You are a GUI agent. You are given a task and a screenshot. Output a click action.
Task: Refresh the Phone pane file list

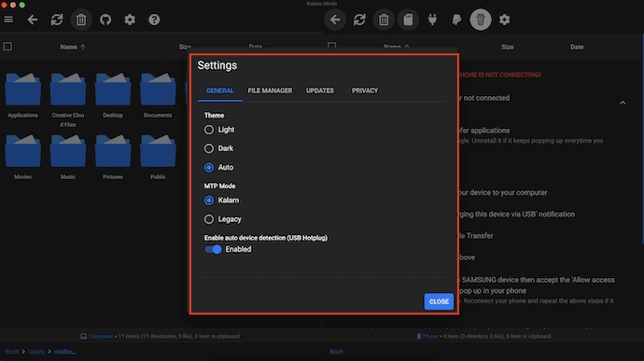[x=359, y=20]
